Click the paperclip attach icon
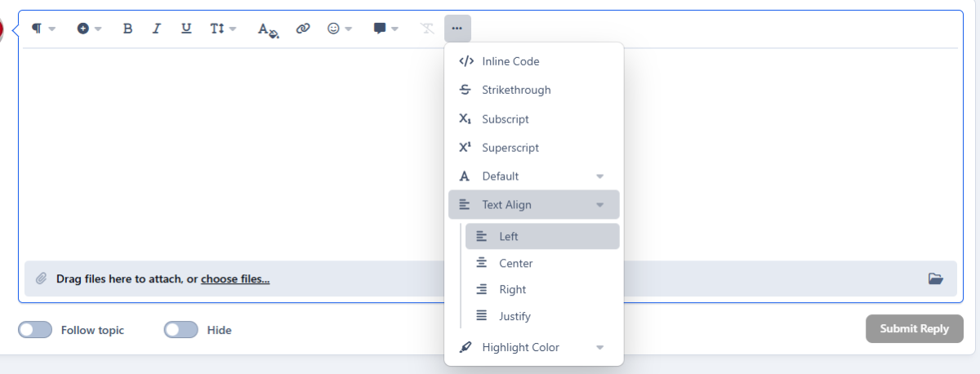980x374 pixels. (x=42, y=278)
